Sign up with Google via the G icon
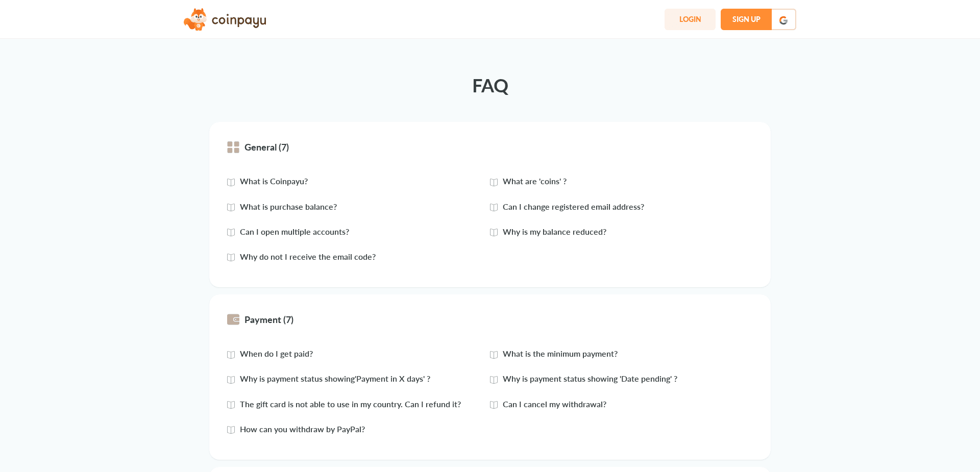This screenshot has height=472, width=980. pos(783,19)
